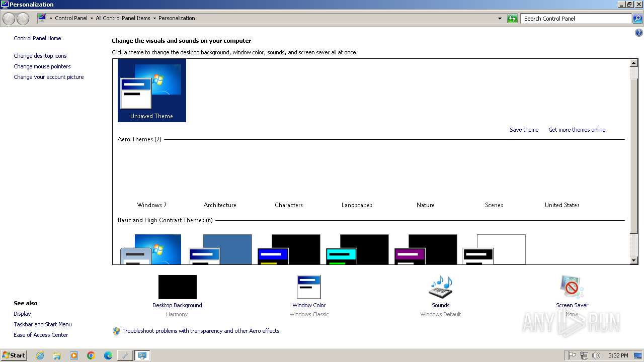Select the Unsaved Theme thumbnail
Viewport: 644px width, 362px height.
[x=152, y=90]
